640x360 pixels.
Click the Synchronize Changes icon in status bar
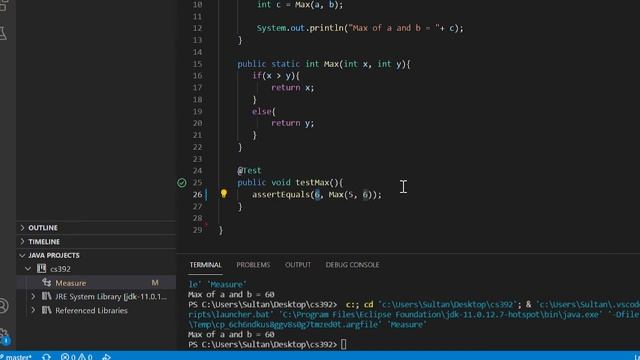(x=46, y=356)
